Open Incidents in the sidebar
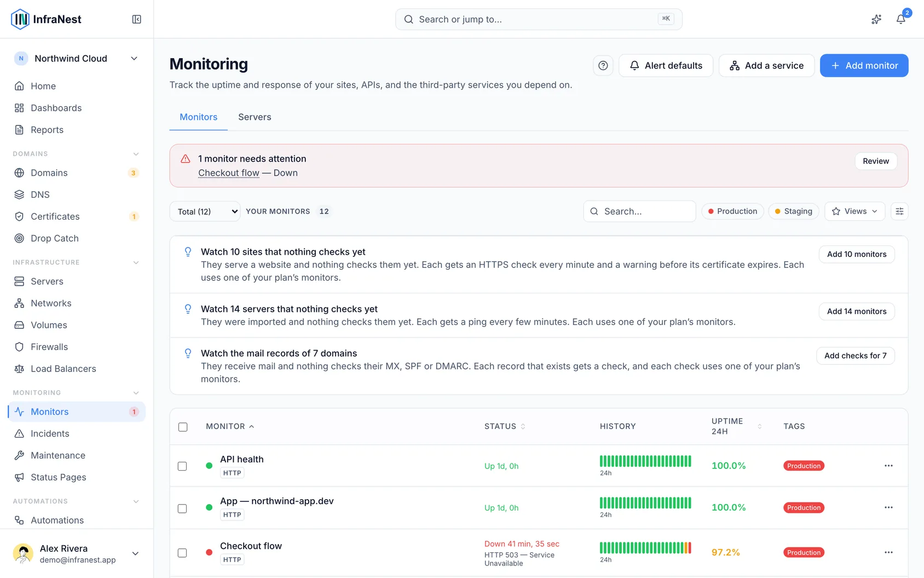 77,433
